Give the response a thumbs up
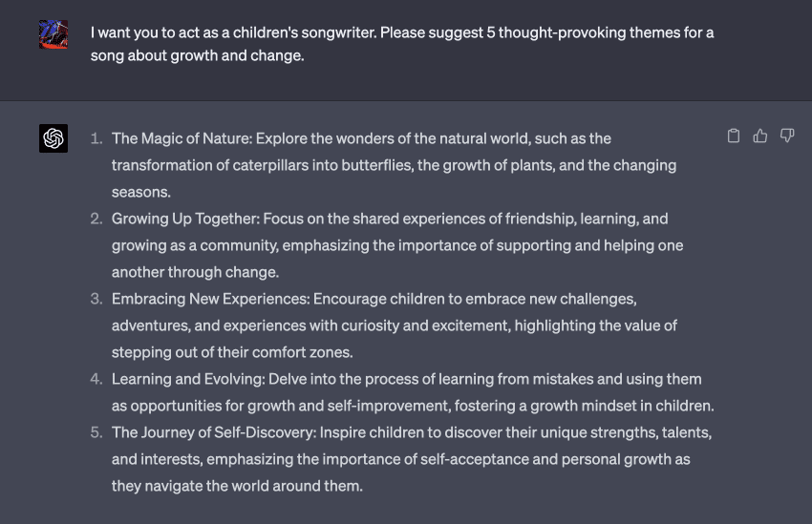 point(760,136)
